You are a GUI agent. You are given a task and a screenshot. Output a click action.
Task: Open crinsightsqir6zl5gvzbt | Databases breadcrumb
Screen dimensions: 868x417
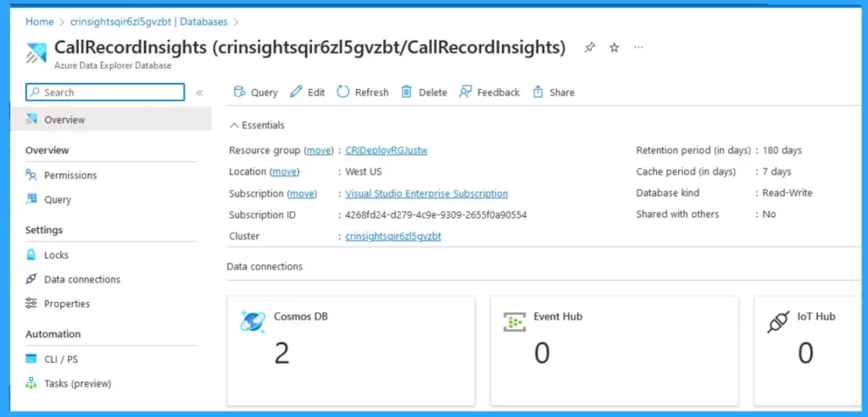tap(149, 21)
